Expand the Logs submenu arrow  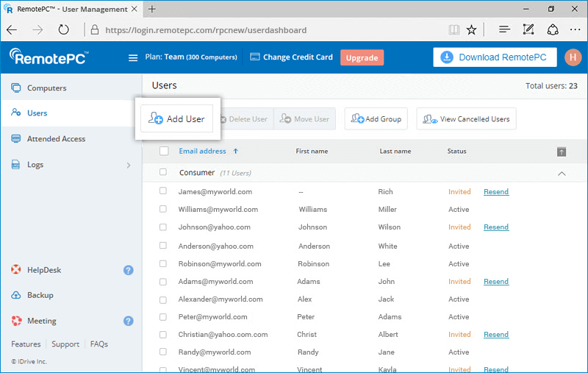tap(129, 165)
